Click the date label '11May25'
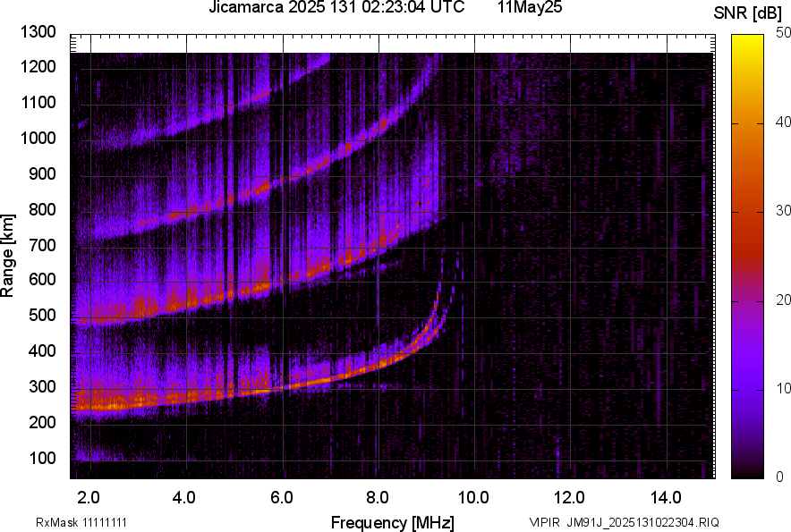The width and height of the screenshot is (791, 532). (529, 7)
